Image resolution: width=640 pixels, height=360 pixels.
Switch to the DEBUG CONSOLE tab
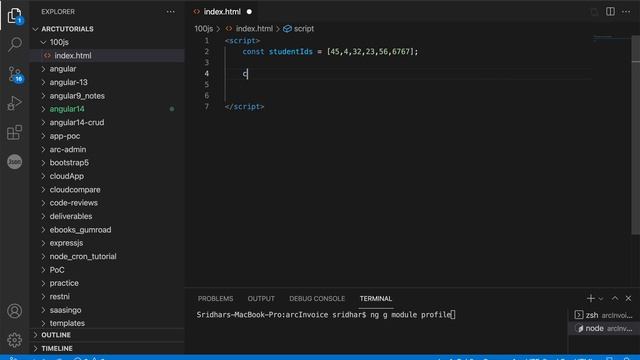tap(317, 299)
